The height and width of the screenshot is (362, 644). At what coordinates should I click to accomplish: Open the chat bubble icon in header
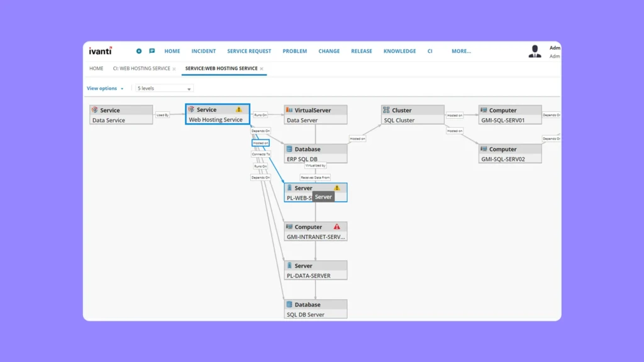click(x=152, y=52)
